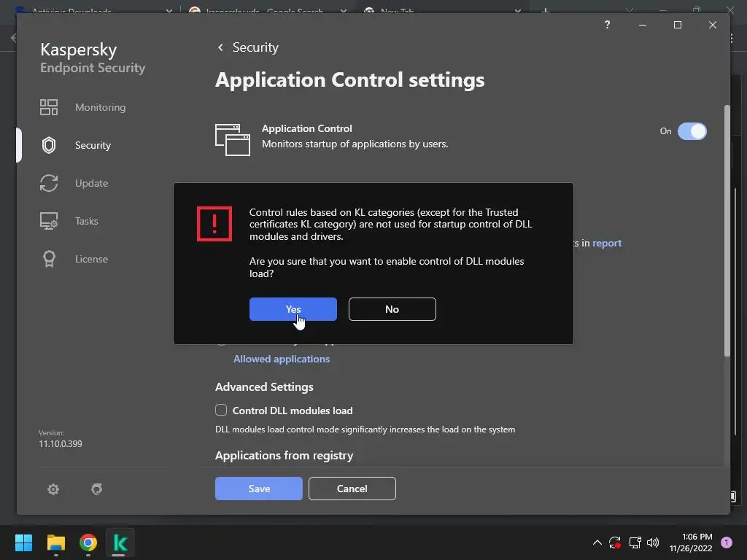Open the Windows Start menu
This screenshot has width=747, height=560.
click(x=23, y=542)
